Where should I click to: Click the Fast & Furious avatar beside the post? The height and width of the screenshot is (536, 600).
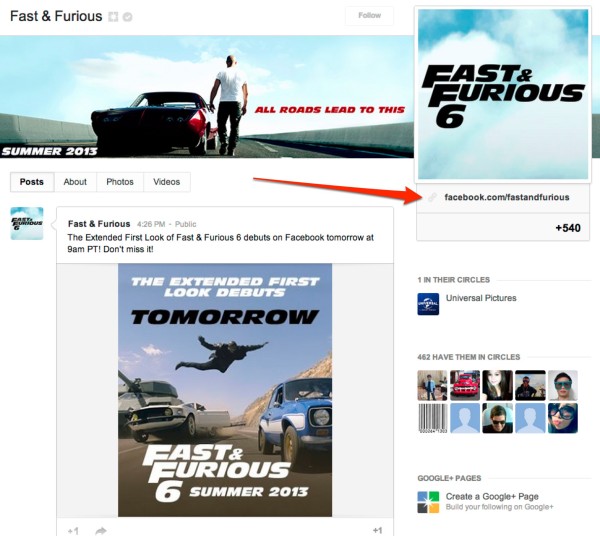point(27,223)
